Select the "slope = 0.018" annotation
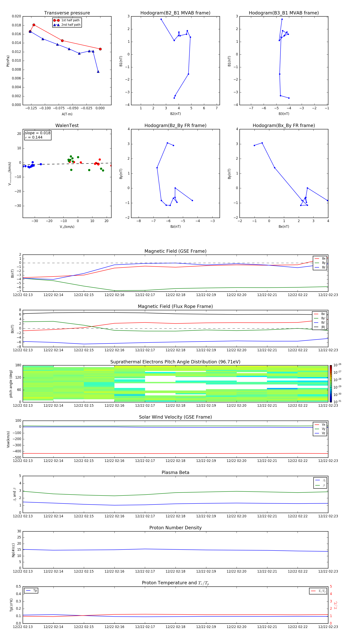Screen dimensions: 351x644 pos(37,133)
